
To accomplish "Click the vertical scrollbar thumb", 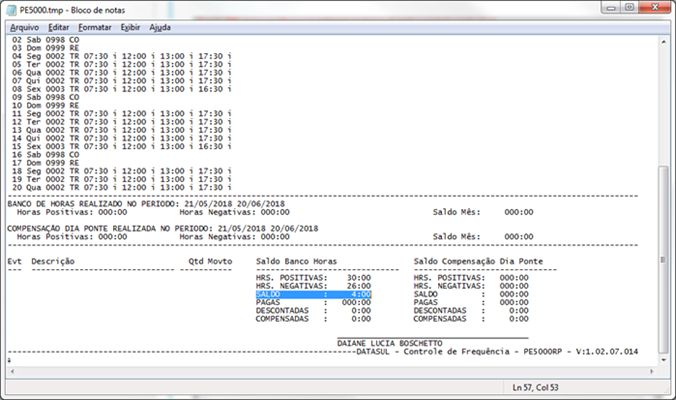I will click(663, 259).
